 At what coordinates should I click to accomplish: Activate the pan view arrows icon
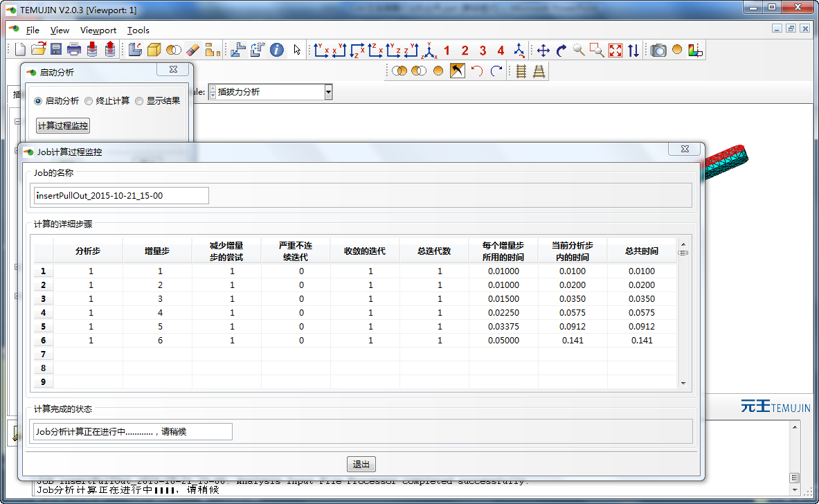point(543,50)
